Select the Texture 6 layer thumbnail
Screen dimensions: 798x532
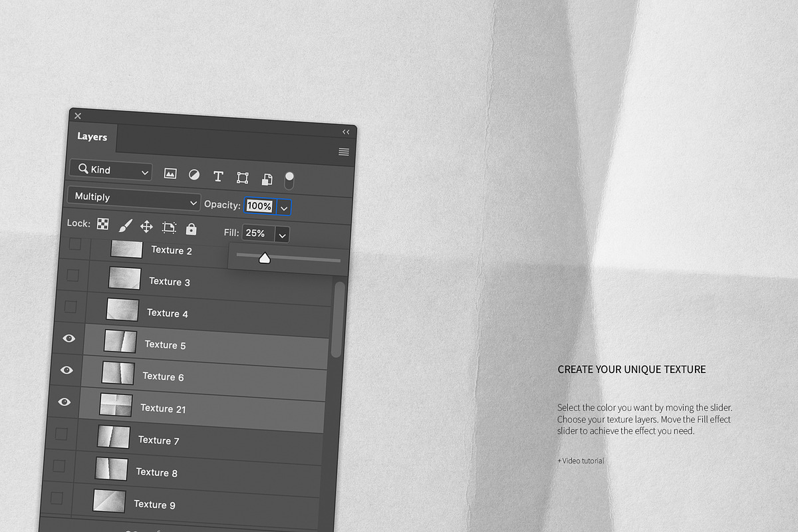[x=118, y=373]
